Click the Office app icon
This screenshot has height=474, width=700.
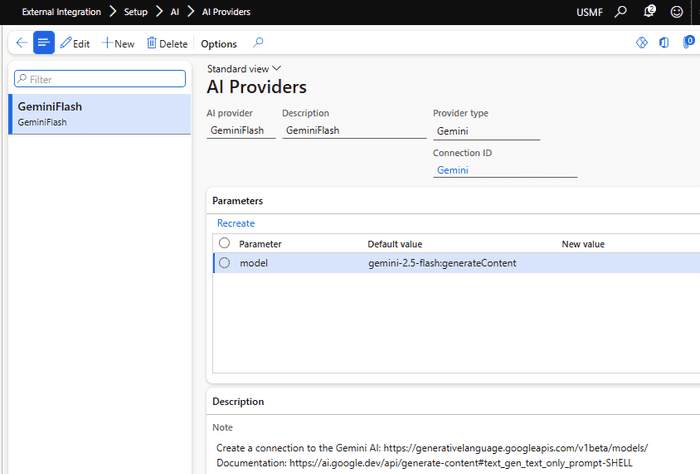[665, 43]
